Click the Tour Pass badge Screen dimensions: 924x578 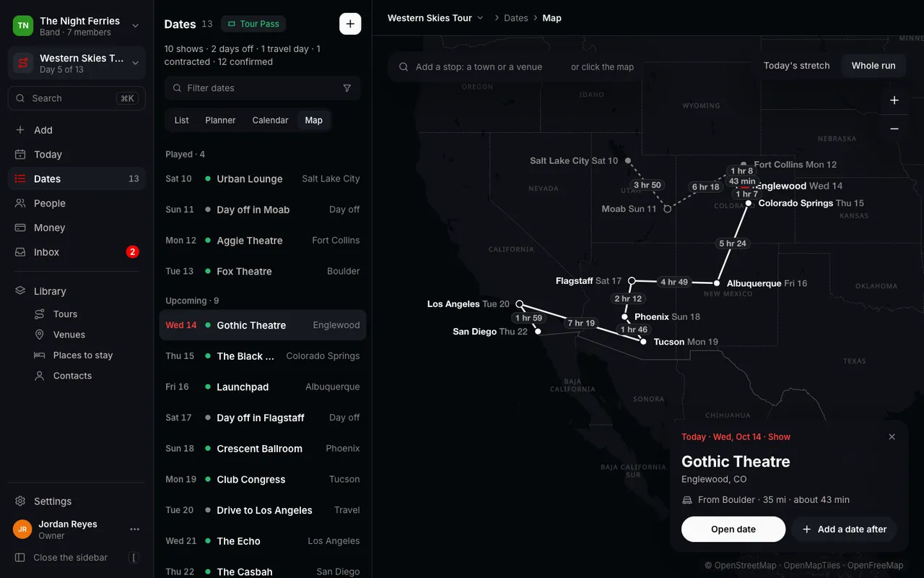click(x=253, y=24)
